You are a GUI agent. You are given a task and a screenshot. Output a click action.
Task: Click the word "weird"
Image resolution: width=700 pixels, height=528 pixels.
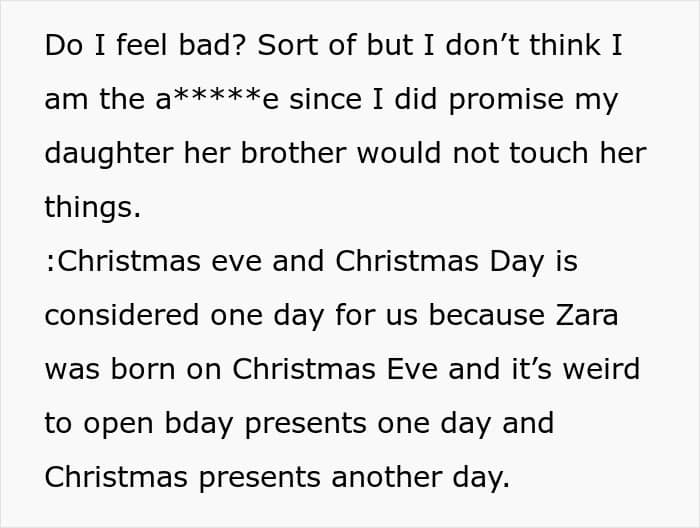pos(602,369)
